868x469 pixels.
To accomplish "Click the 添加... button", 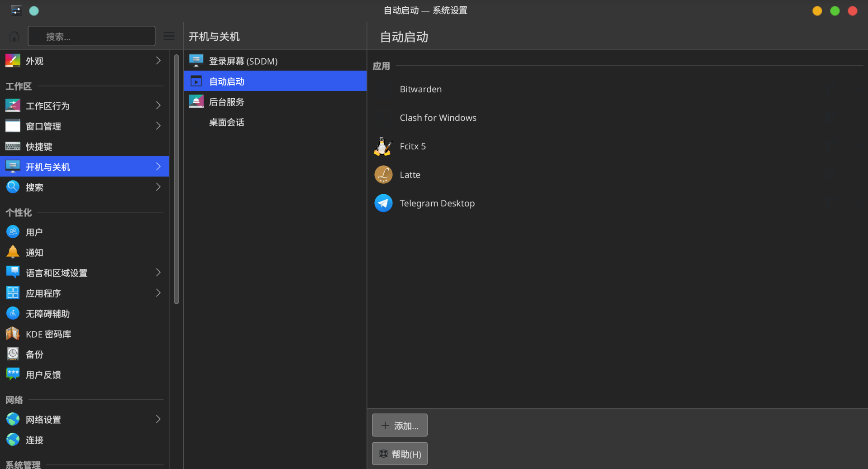I will point(400,425).
